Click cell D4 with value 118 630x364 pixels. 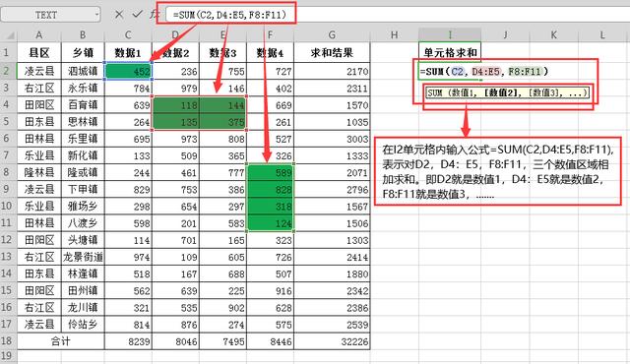(x=175, y=105)
